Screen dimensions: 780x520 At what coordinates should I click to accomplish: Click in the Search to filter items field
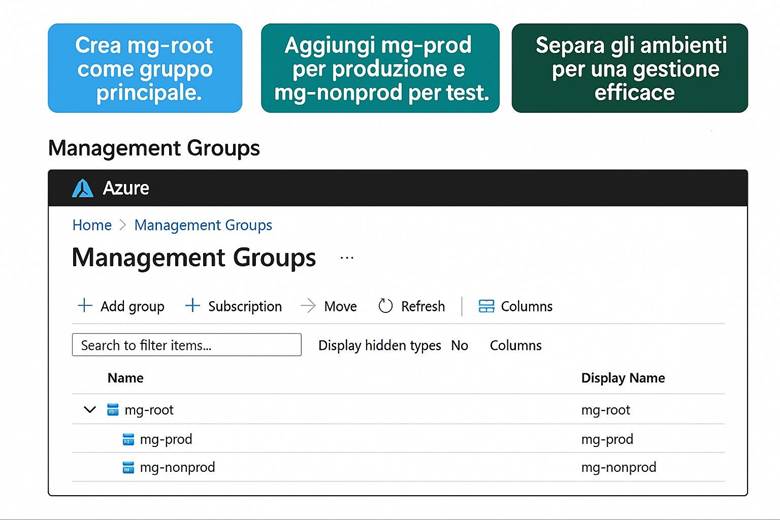click(x=186, y=345)
